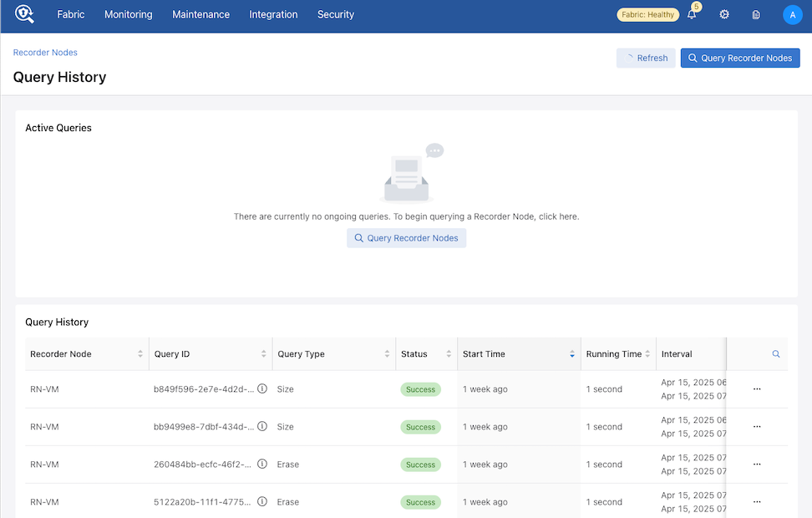Click the blue Query Recorder Nodes button
The width and height of the screenshot is (812, 518).
tap(740, 58)
